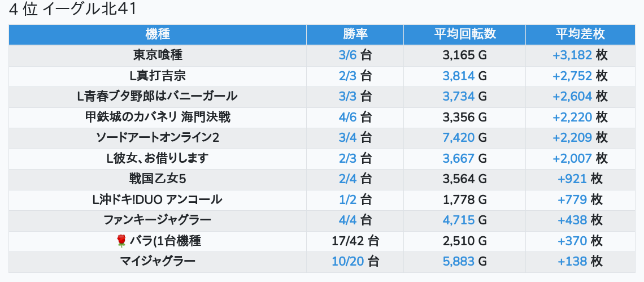Image resolution: width=644 pixels, height=282 pixels.
Task: Open the 2/3 win rate for L真打吉宗
Action: coord(347,76)
